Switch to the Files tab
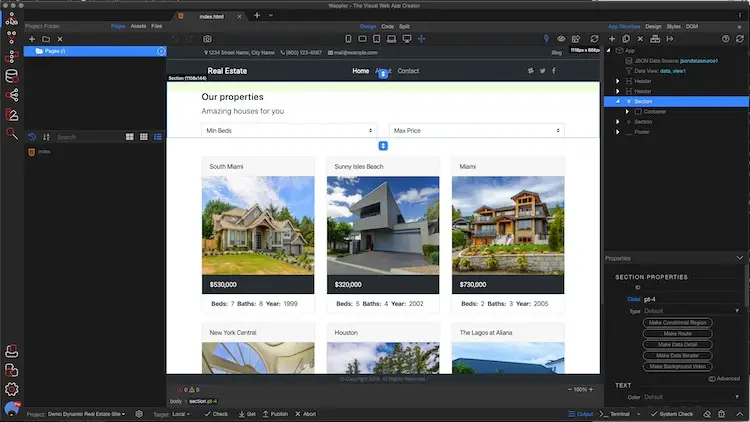Image resolution: width=750 pixels, height=422 pixels. [x=156, y=26]
